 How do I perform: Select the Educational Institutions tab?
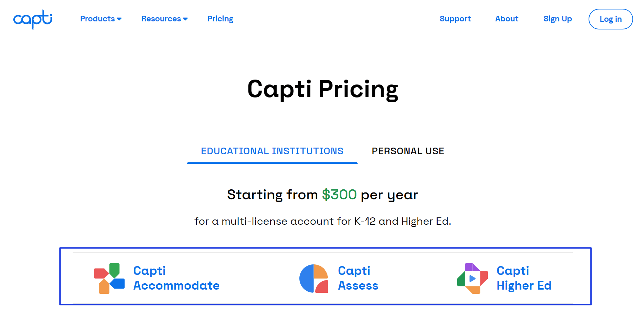[x=272, y=151]
